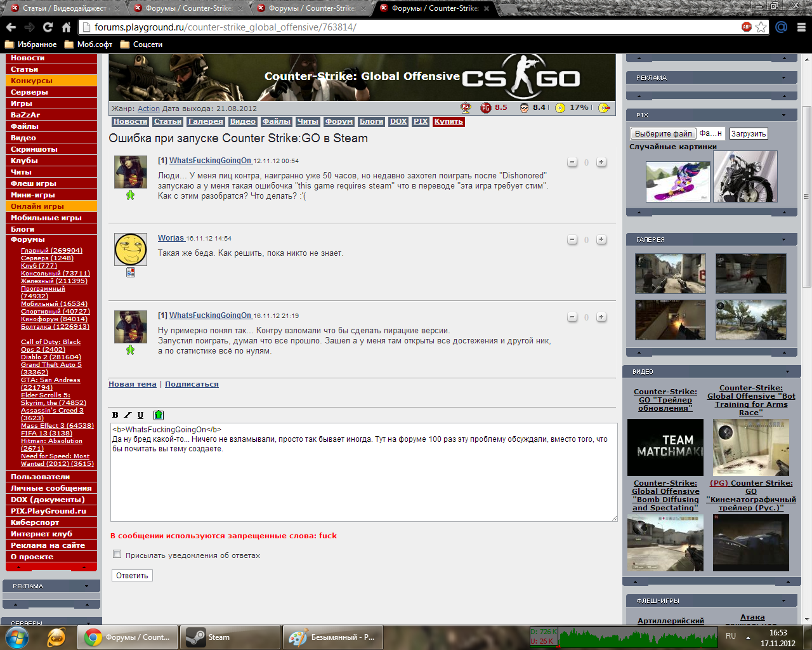Viewport: 812px width, 650px height.
Task: Open the Paint window in the taskbar
Action: pos(333,637)
